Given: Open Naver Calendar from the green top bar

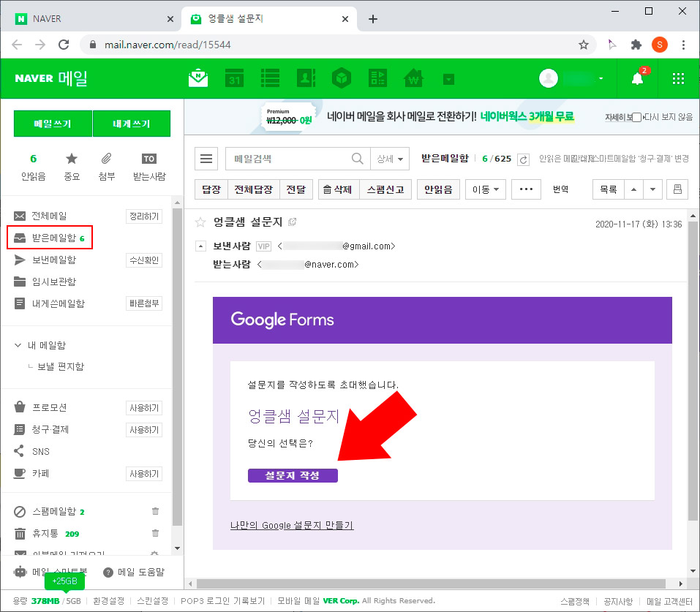Looking at the screenshot, I should pos(234,78).
